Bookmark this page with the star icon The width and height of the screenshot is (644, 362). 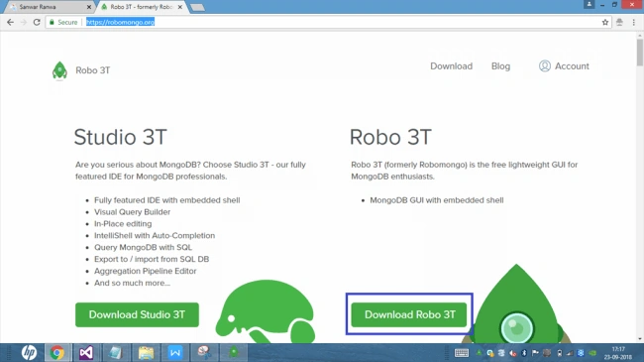coord(605,22)
